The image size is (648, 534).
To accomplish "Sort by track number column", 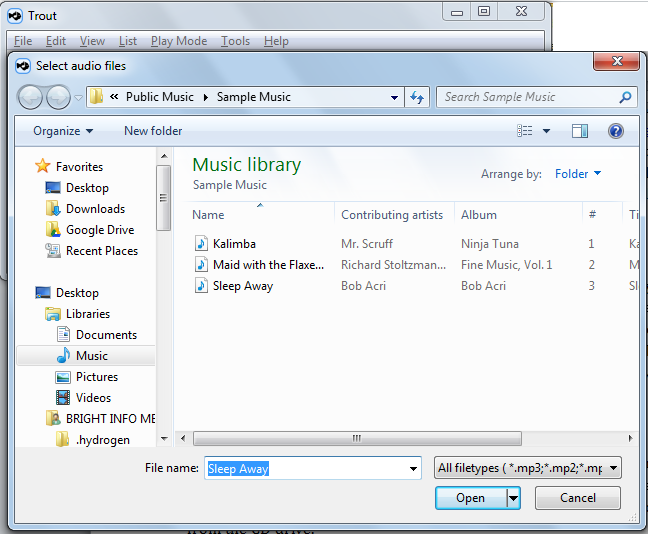I will click(592, 215).
